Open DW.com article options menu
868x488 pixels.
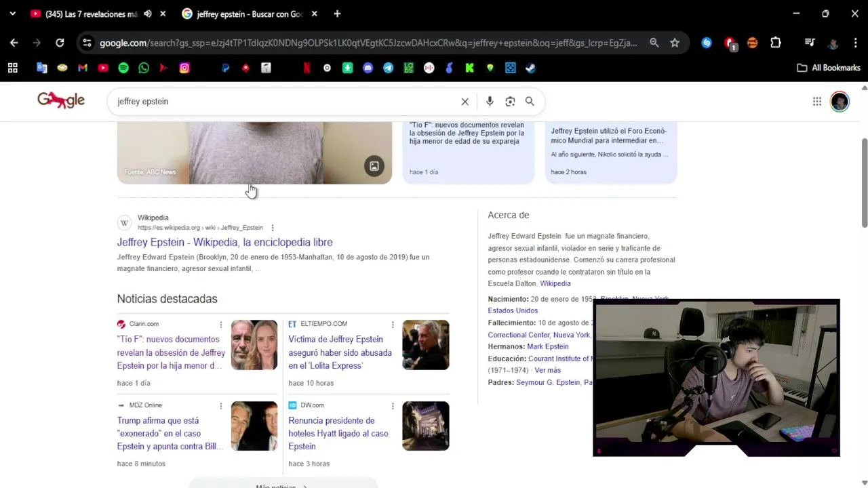point(392,405)
